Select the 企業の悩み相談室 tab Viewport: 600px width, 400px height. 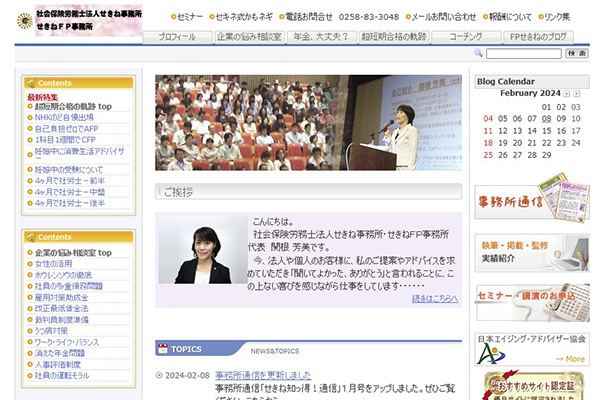(247, 36)
